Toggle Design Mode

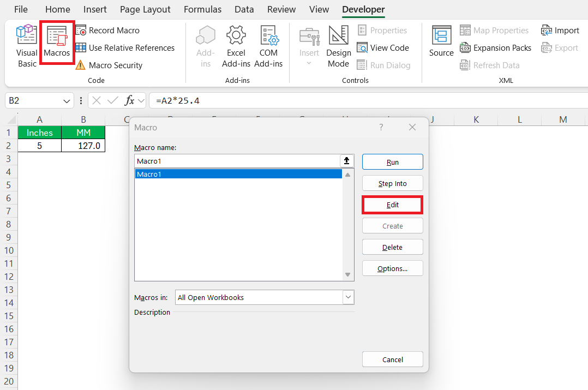(339, 46)
